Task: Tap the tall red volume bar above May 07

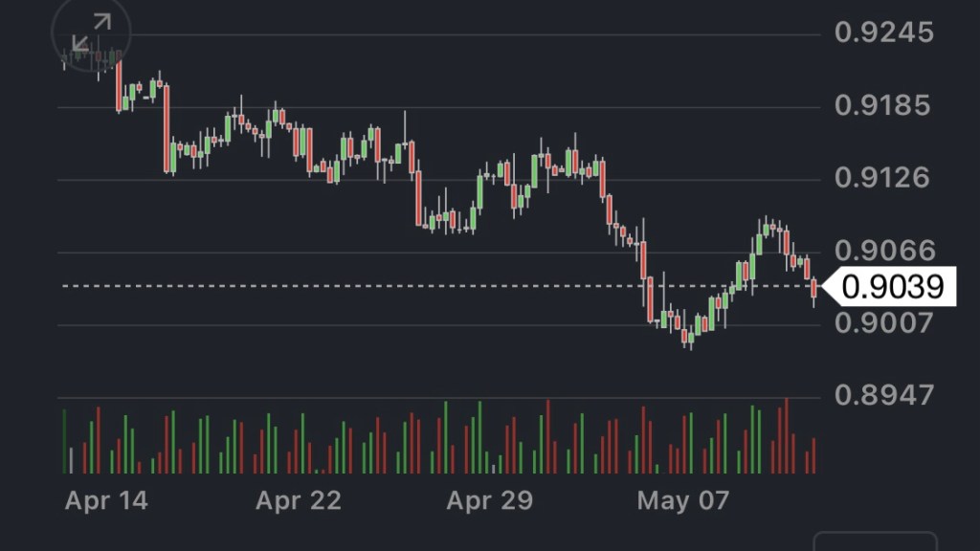Action: pos(644,440)
